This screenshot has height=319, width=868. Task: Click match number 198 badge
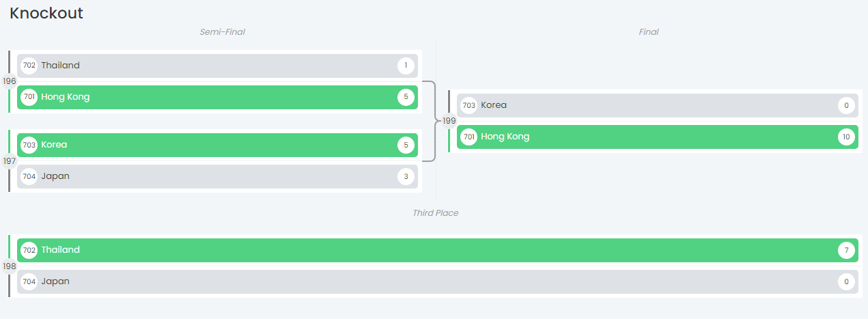click(x=10, y=266)
